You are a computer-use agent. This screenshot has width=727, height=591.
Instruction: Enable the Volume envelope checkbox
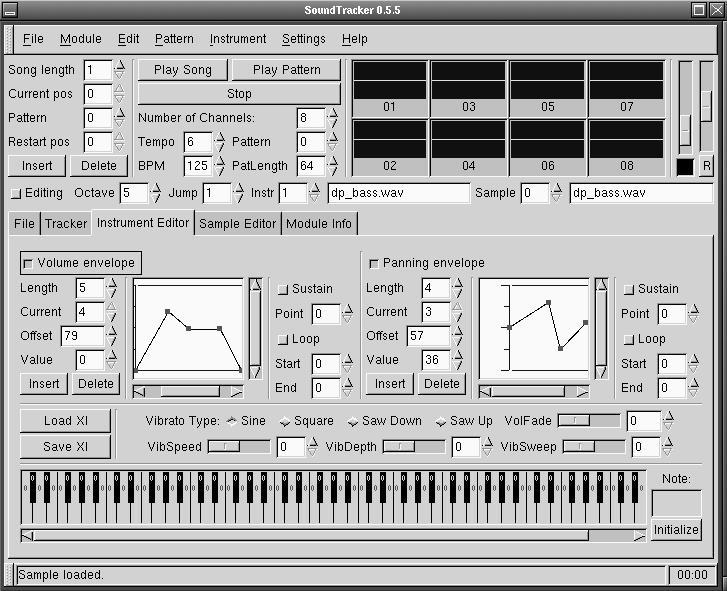click(x=27, y=263)
